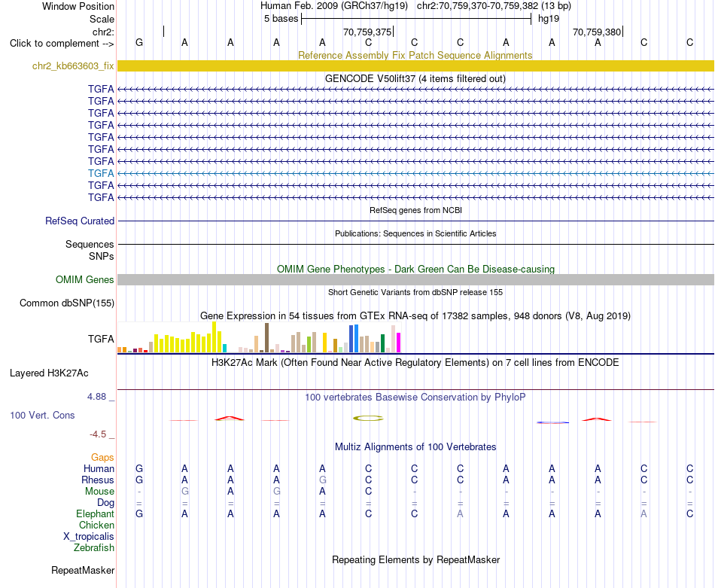
Task: Open the 100 Vert. Cons track label
Action: [42, 415]
